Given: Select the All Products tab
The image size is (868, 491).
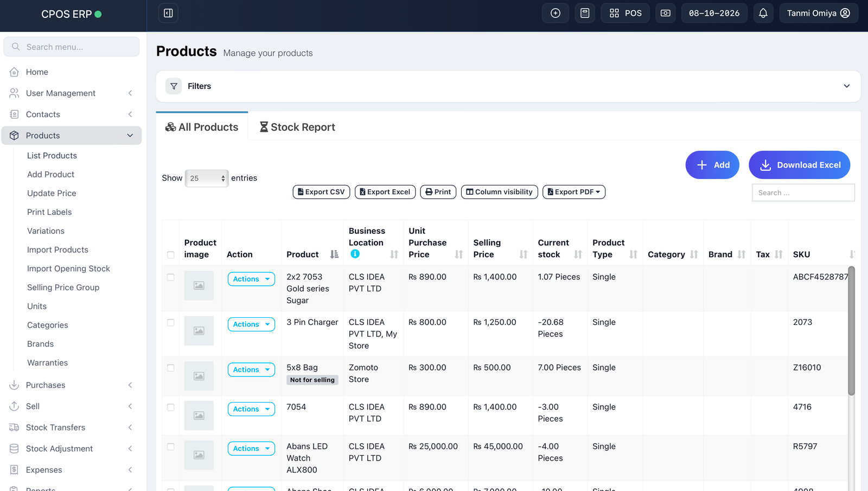Looking at the screenshot, I should [202, 127].
